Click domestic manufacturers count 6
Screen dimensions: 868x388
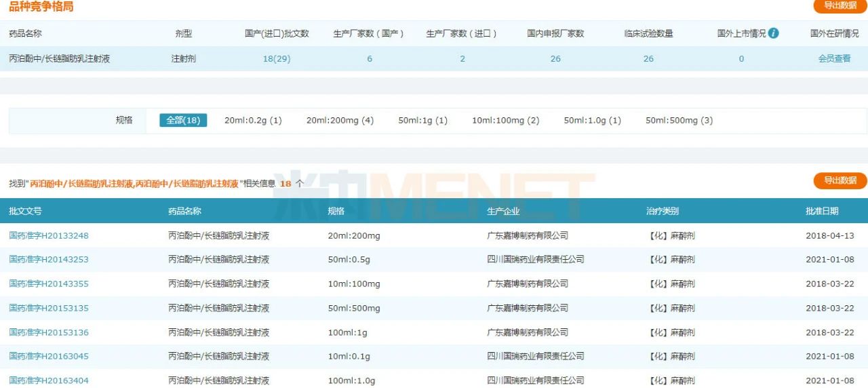[370, 59]
